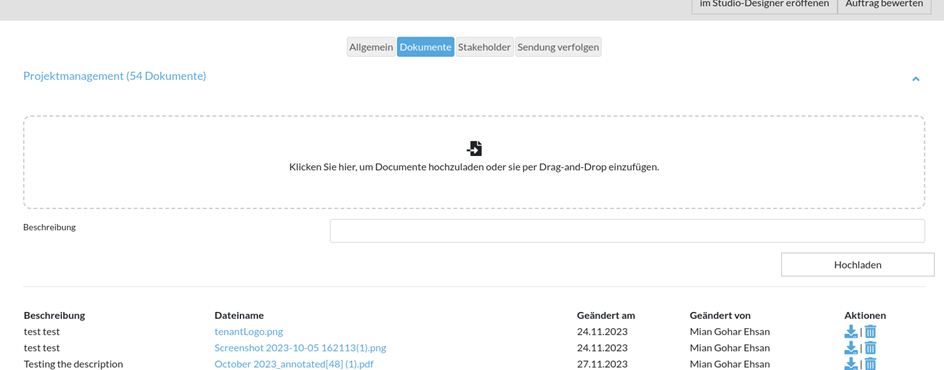
Task: Select 'Testing the description' cell text
Action: (x=73, y=364)
